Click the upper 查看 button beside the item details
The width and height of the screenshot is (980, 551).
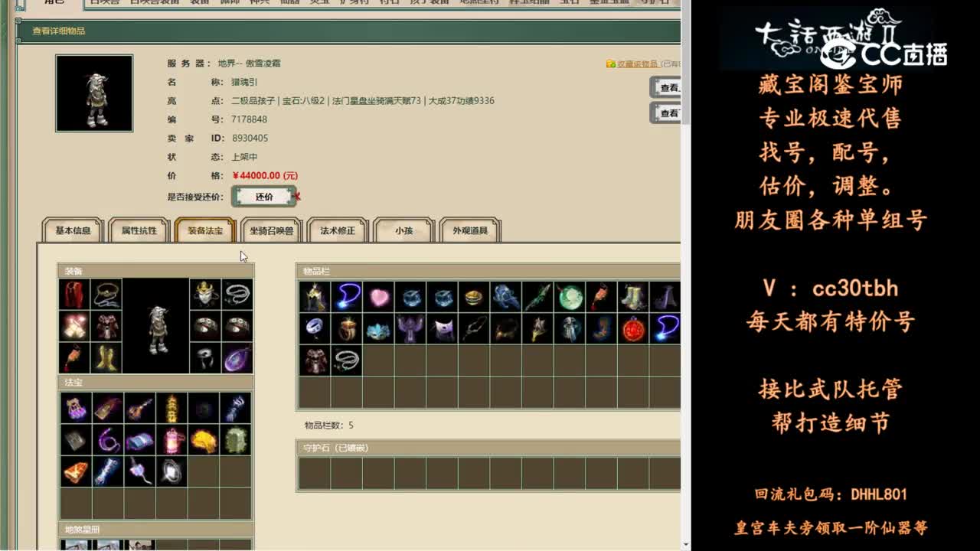pyautogui.click(x=666, y=87)
